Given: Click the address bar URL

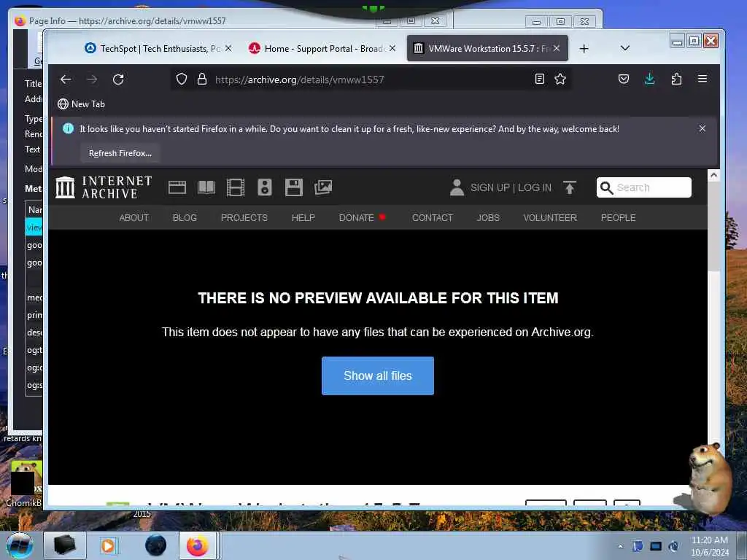Looking at the screenshot, I should (299, 79).
